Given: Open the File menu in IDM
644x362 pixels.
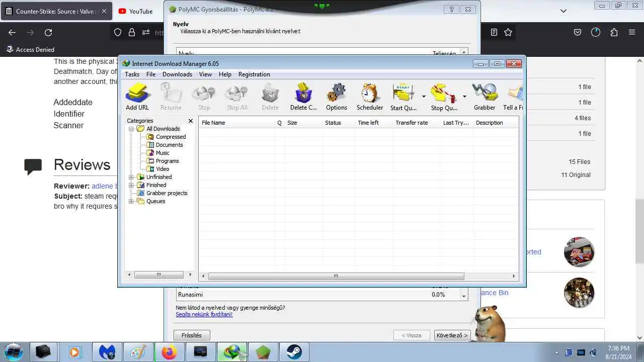Looking at the screenshot, I should point(151,74).
